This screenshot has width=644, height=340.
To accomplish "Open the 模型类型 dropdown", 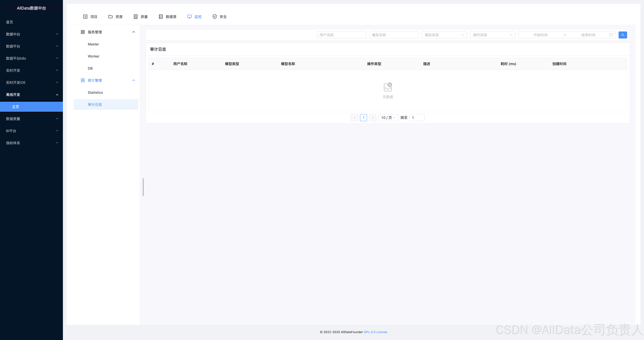I will (x=444, y=35).
